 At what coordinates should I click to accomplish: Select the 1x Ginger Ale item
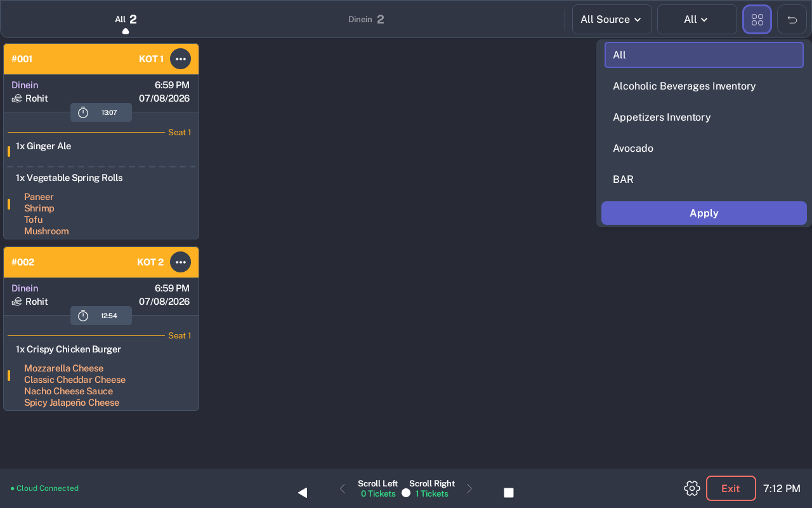[x=44, y=146]
